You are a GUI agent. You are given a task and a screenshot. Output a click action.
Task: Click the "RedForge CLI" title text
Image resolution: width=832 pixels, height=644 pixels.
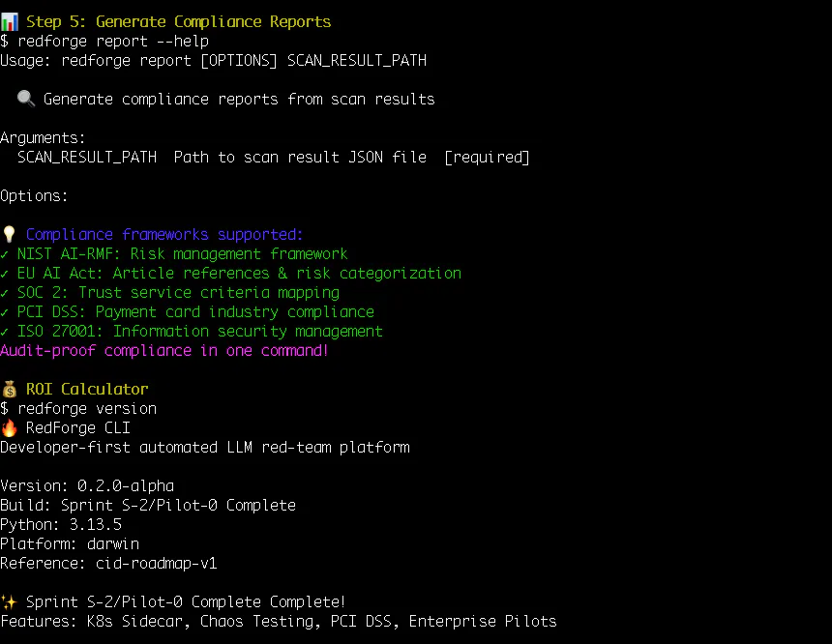pos(78,428)
